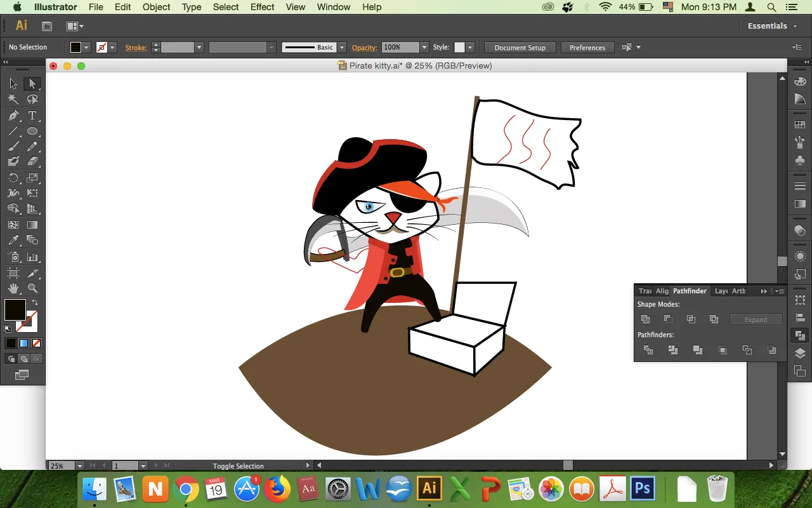812x508 pixels.
Task: Click the Crop pathfinder icon
Action: [x=722, y=350]
